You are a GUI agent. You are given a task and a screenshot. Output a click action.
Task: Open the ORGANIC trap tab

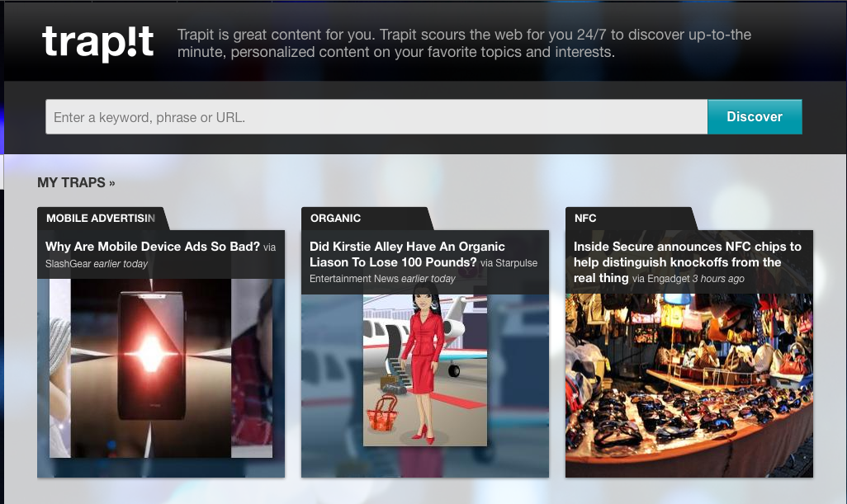click(335, 218)
